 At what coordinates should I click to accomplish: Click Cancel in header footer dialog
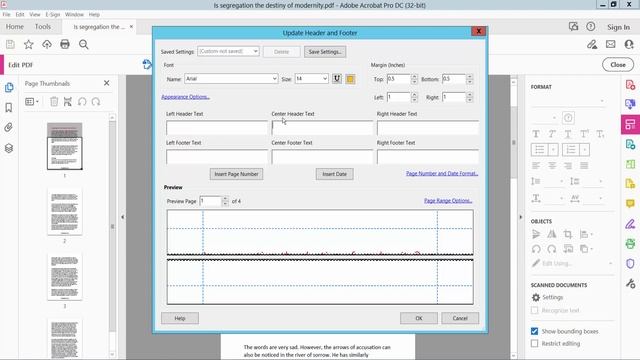click(x=460, y=318)
